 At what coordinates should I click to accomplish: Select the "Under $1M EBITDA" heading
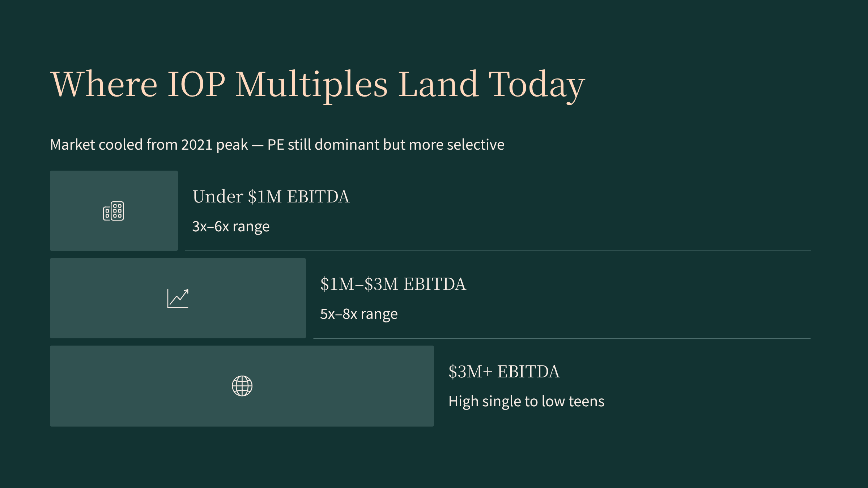pos(271,197)
